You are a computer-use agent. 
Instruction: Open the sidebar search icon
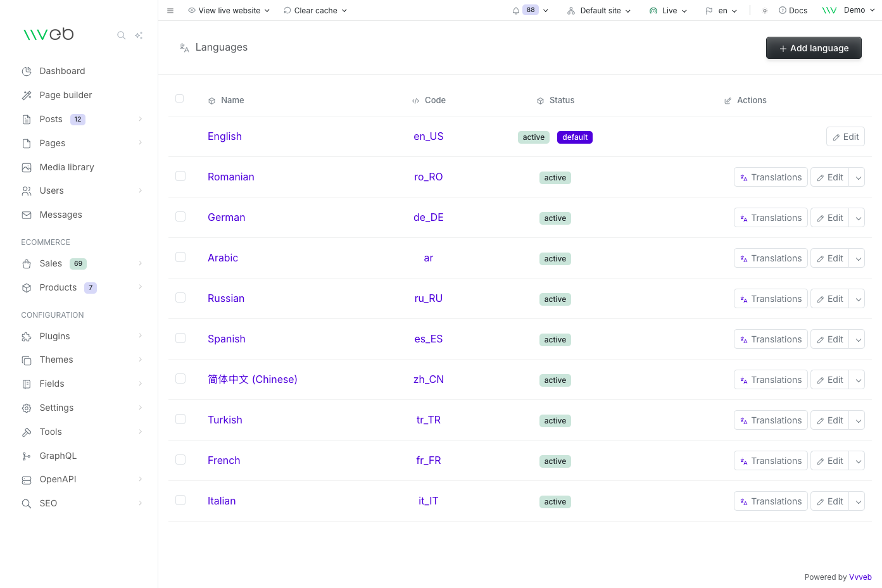pos(121,35)
